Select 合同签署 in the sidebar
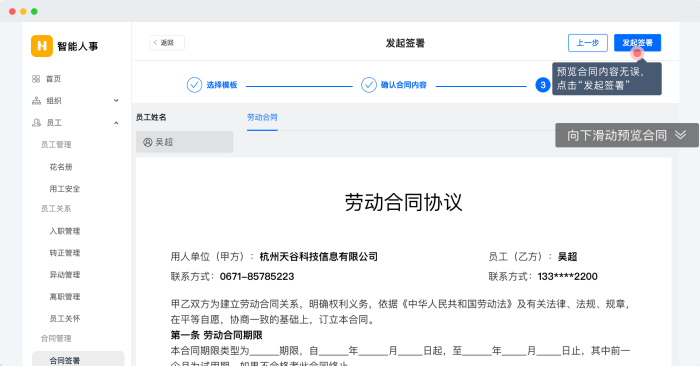The image size is (700, 366). pos(78,359)
